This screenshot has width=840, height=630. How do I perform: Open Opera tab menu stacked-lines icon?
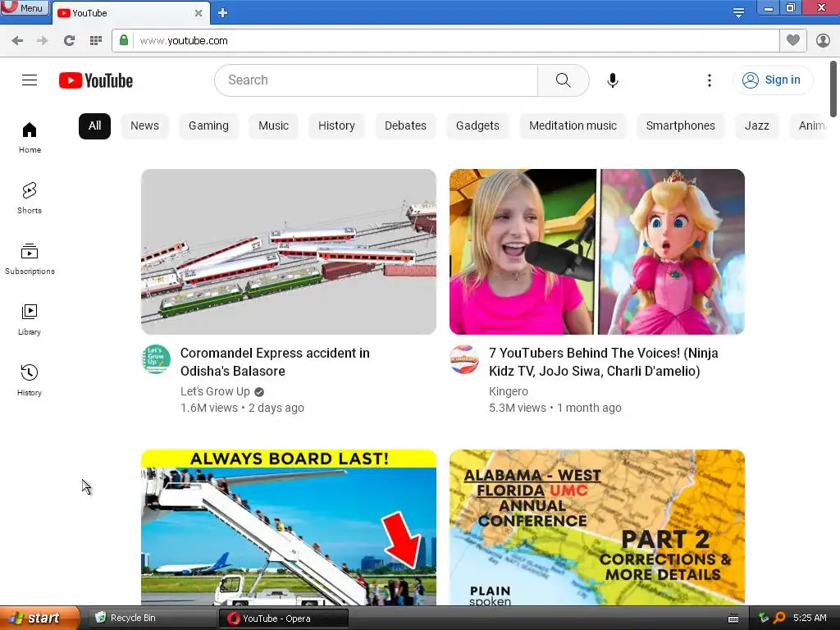738,12
